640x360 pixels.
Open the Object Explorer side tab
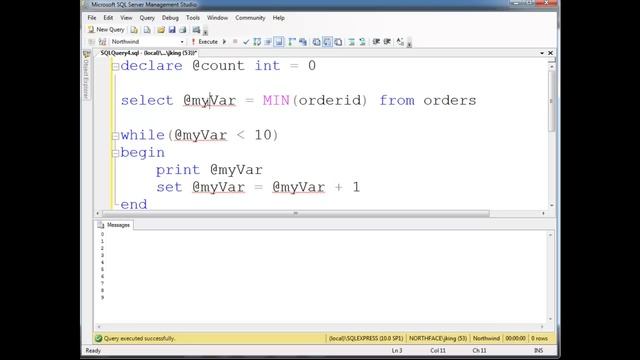pyautogui.click(x=86, y=76)
